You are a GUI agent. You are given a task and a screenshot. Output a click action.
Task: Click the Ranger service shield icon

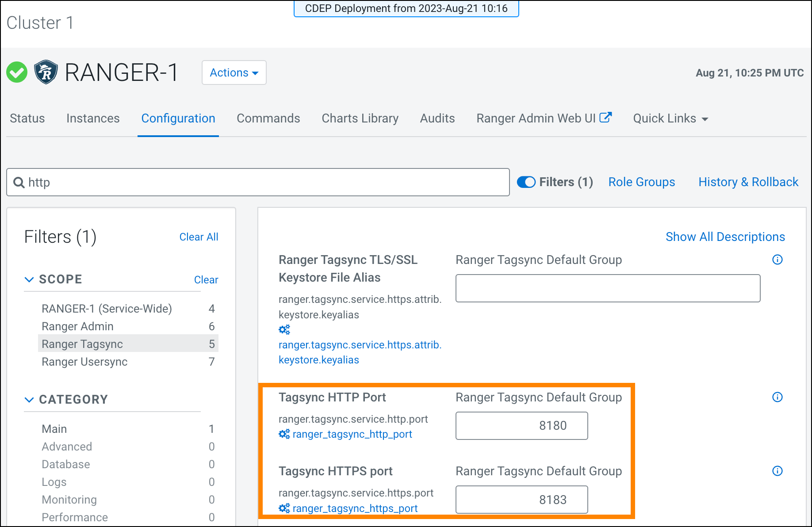tap(46, 72)
